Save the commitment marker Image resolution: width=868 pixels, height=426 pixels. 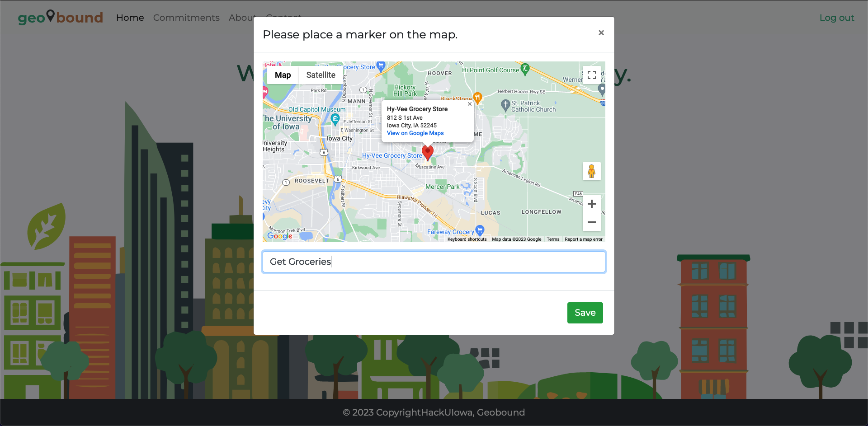click(585, 313)
